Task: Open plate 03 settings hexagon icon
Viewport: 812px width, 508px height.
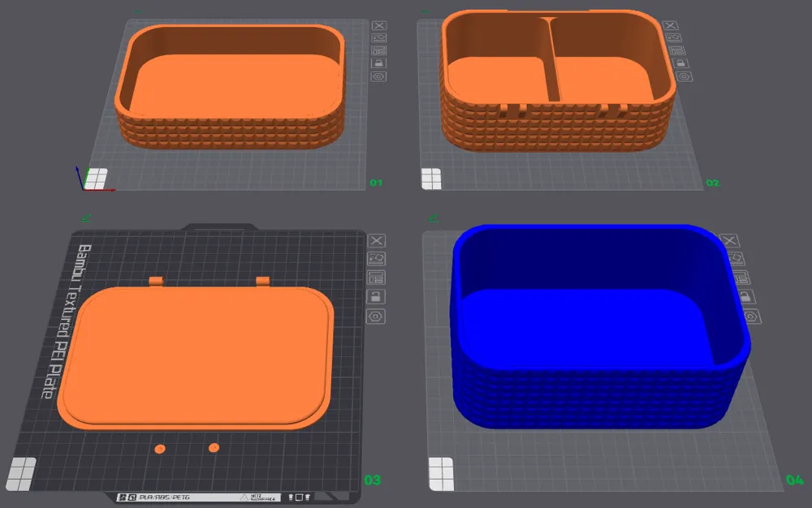Action: click(376, 316)
